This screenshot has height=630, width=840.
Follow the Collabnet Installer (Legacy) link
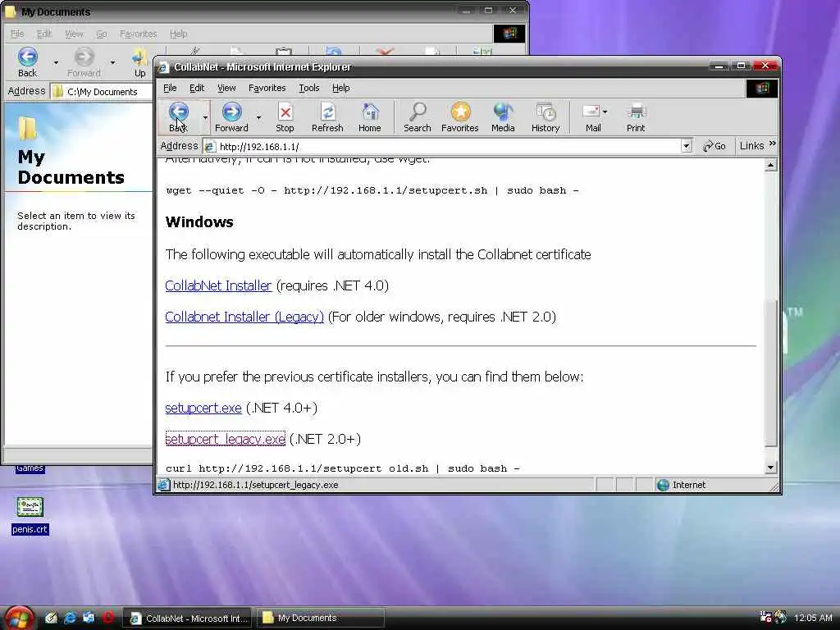[x=244, y=317]
